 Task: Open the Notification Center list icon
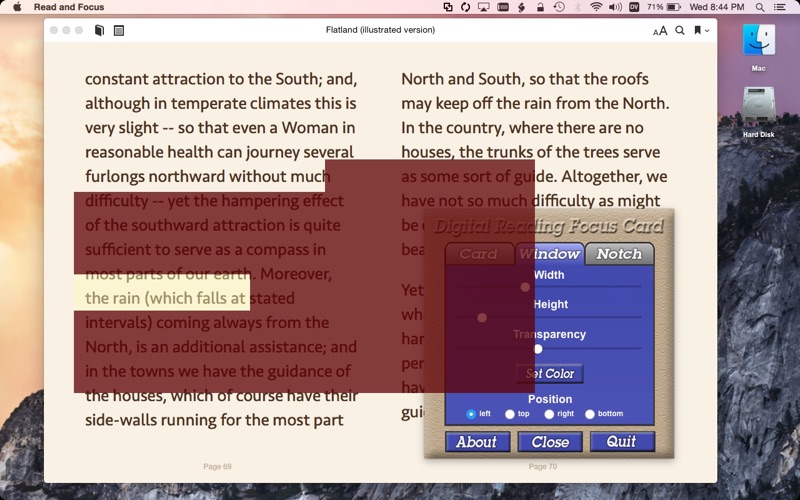780,7
